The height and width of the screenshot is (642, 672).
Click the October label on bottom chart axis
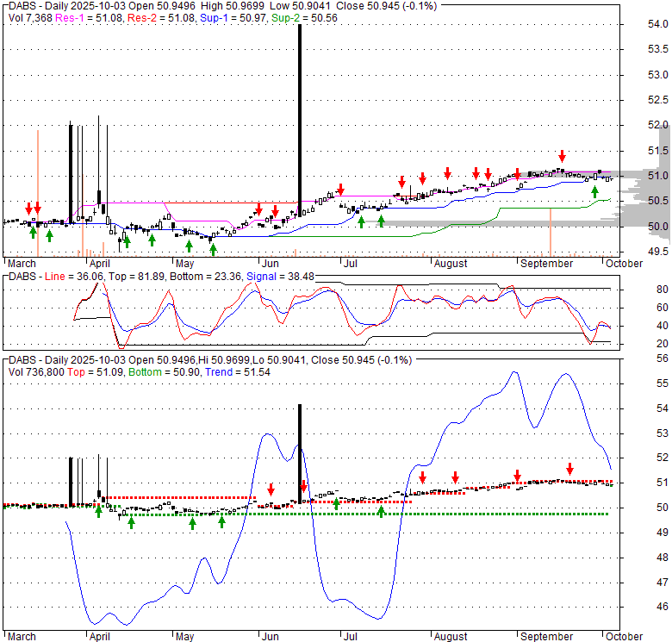624,637
